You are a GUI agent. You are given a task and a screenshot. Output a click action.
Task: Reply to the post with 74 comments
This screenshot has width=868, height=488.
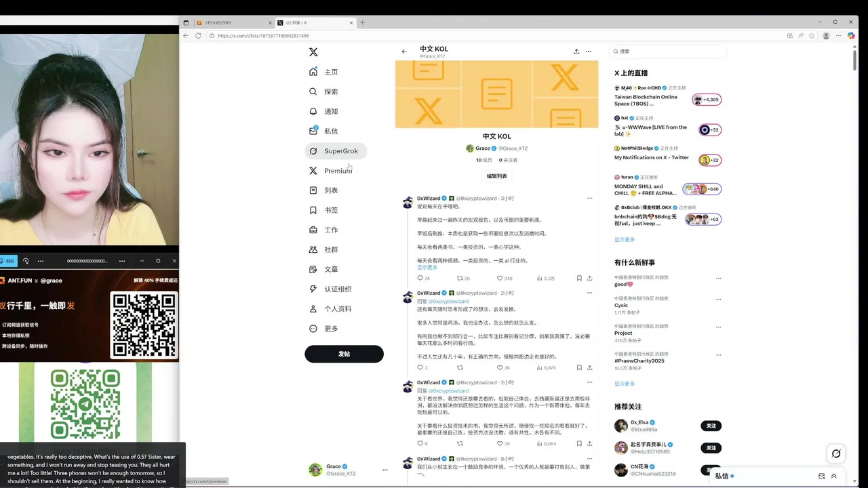pos(423,278)
